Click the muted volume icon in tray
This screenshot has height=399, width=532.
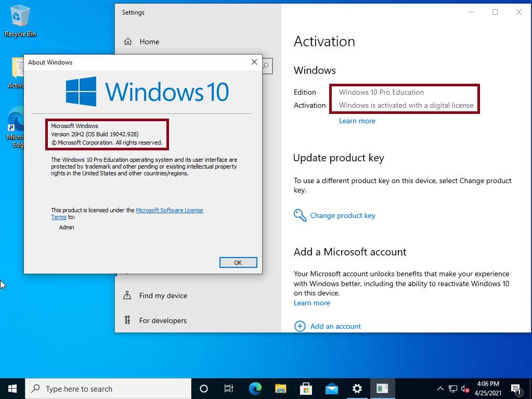tap(465, 389)
